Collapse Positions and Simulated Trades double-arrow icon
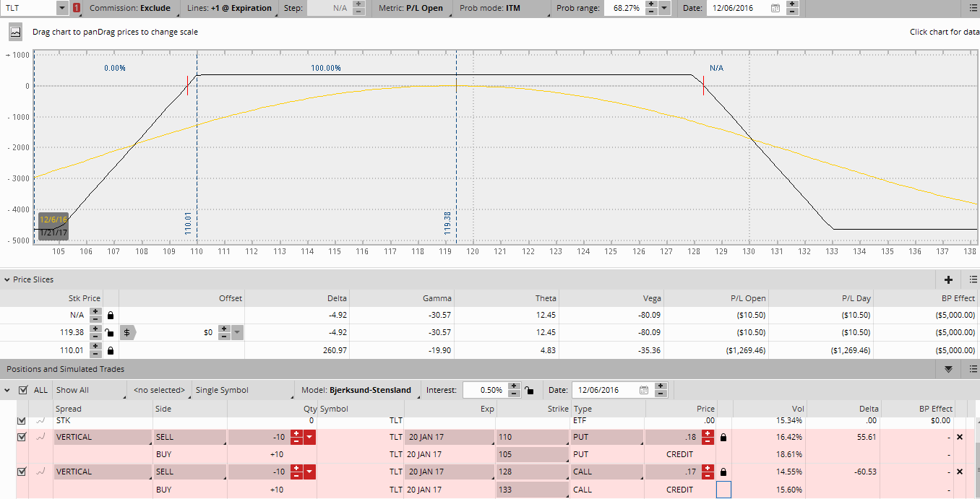980x499 pixels. pyautogui.click(x=949, y=369)
